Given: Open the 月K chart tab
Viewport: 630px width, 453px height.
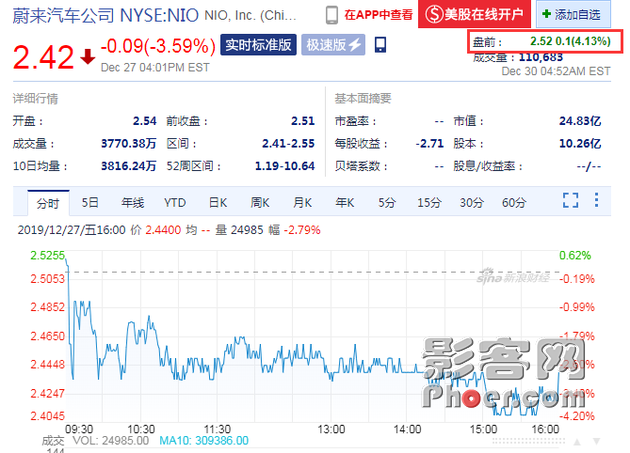Looking at the screenshot, I should point(303,202).
